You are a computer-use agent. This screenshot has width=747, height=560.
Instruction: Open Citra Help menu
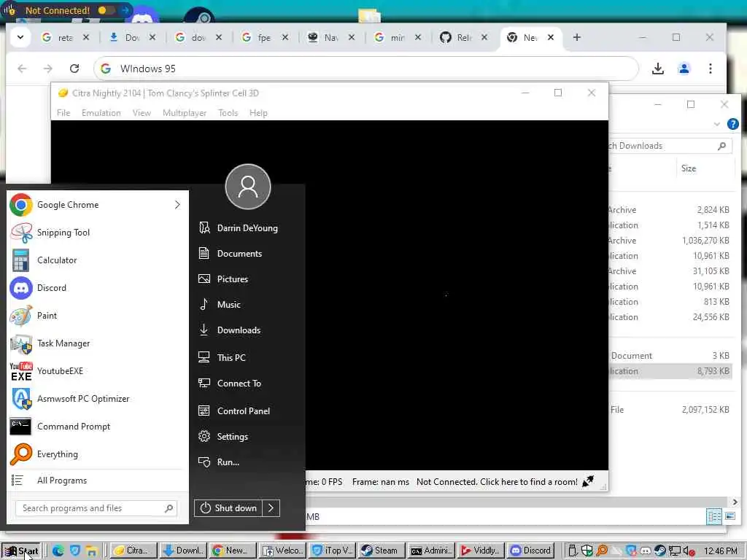point(258,113)
